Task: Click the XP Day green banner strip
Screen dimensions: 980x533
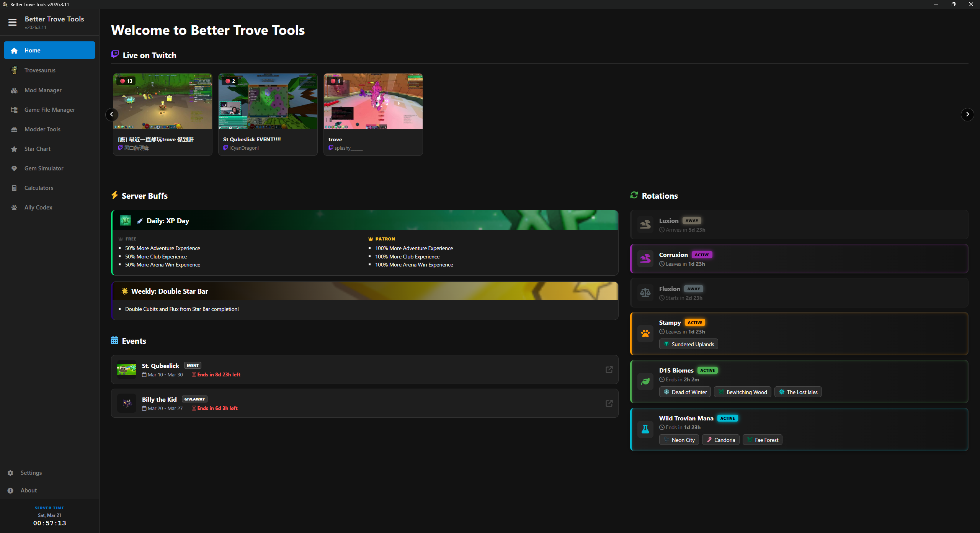Action: pos(364,221)
